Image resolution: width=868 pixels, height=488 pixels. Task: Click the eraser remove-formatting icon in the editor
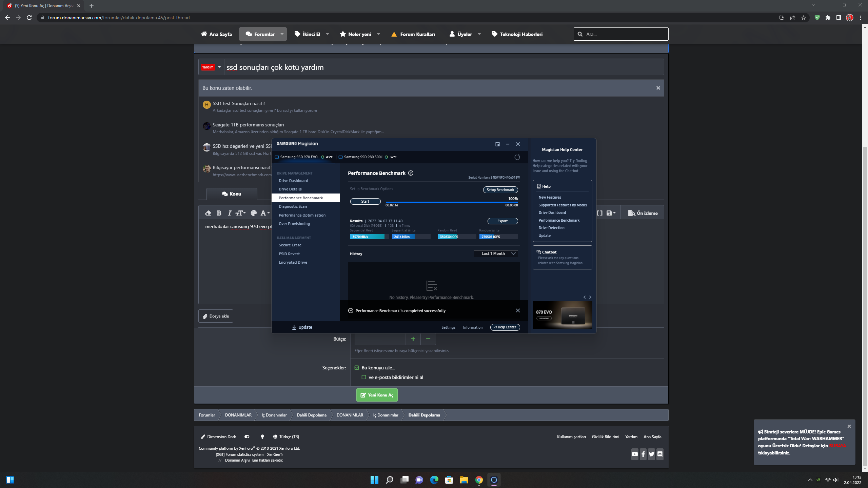(x=208, y=213)
